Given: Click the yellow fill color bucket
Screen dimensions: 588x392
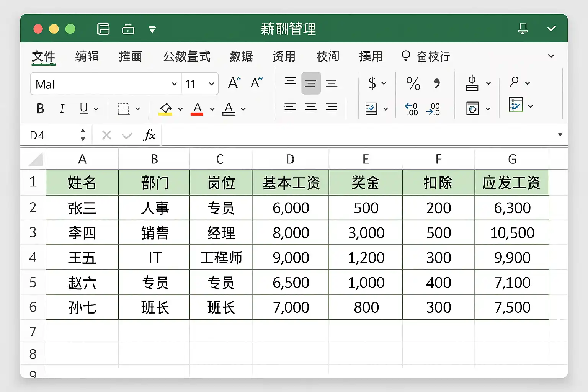Looking at the screenshot, I should click(165, 109).
